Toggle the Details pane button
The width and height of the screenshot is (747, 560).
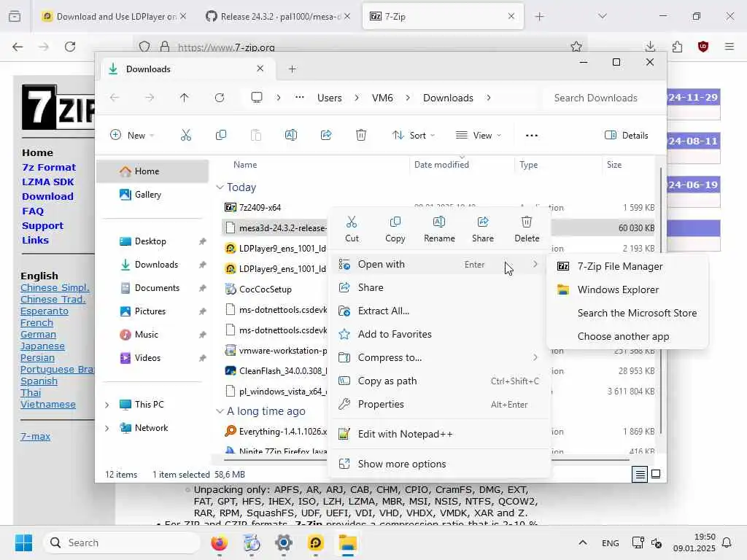[x=627, y=135]
